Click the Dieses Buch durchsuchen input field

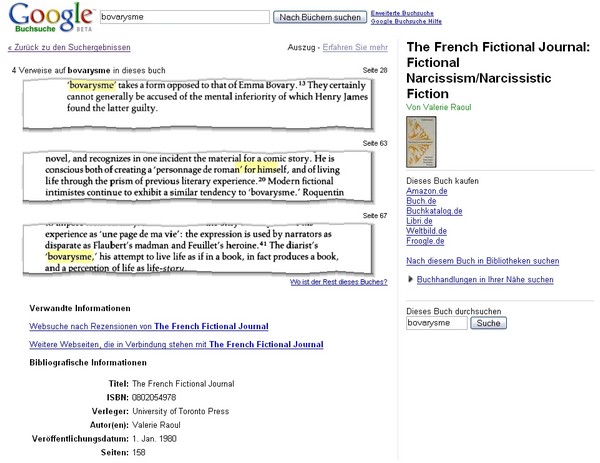tap(437, 324)
